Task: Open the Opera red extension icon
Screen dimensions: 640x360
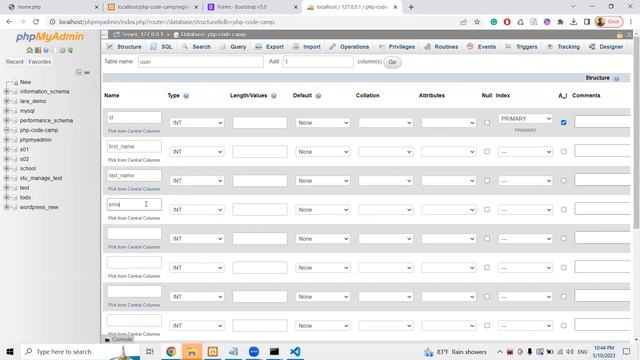Action: [x=507, y=22]
